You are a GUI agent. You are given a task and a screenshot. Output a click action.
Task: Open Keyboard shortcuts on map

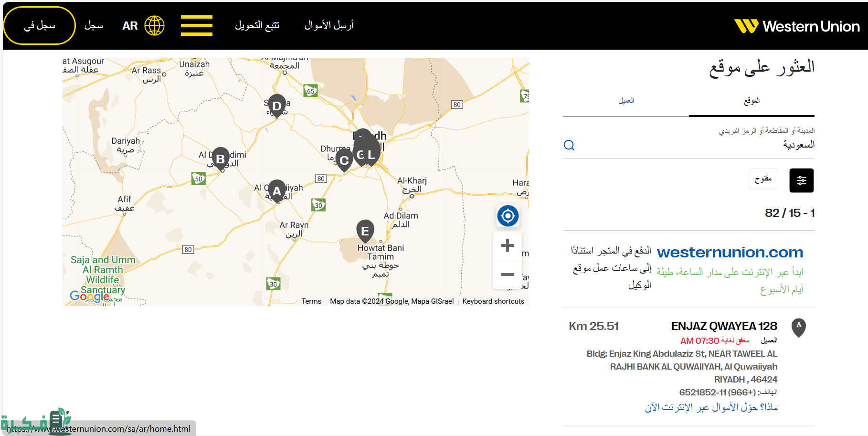pos(493,301)
